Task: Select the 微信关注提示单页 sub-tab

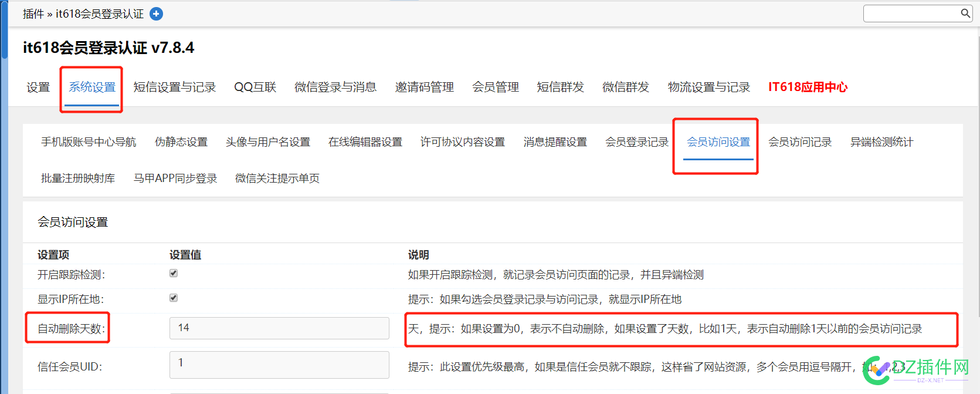Action: (x=277, y=179)
